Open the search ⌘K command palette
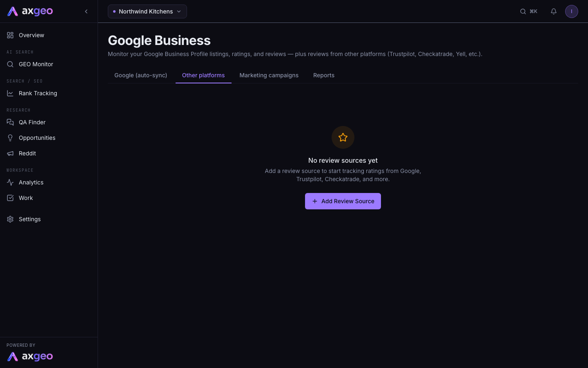The width and height of the screenshot is (588, 368). (x=529, y=11)
